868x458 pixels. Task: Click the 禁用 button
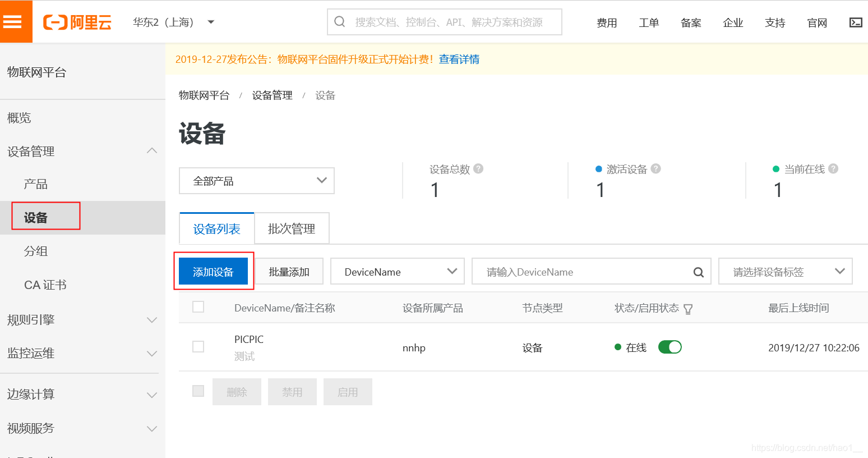click(x=292, y=392)
